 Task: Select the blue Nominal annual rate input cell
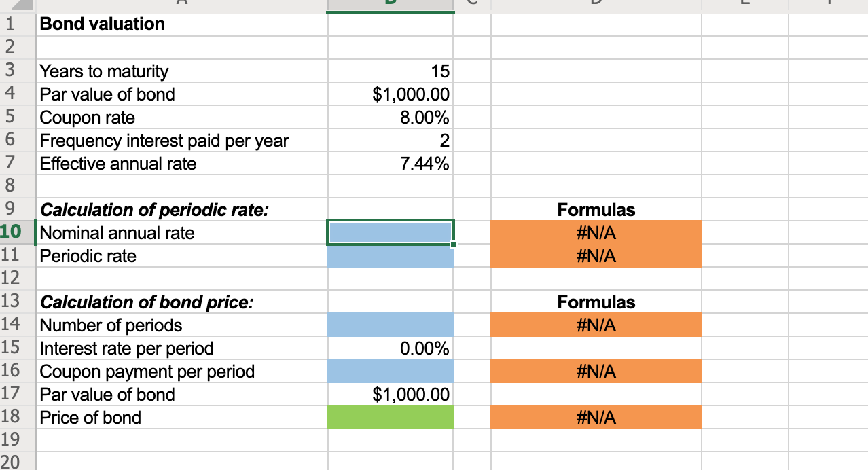click(389, 233)
